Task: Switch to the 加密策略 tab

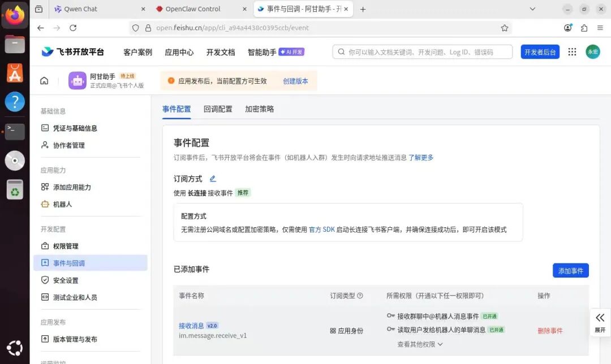Action: pyautogui.click(x=259, y=109)
